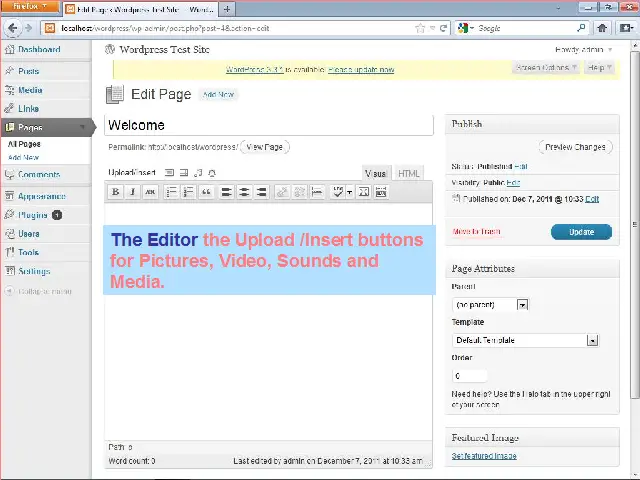Align text center
Screen dimensions: 640x480
pos(244,192)
